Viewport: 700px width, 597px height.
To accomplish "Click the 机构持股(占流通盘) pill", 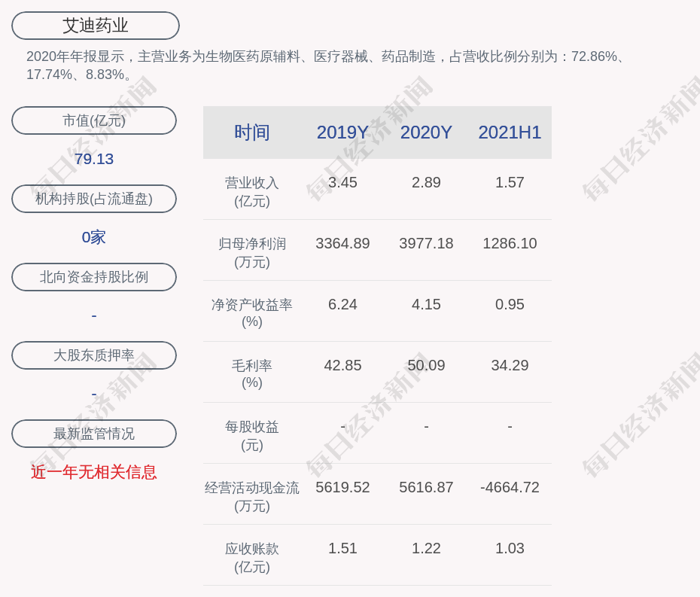I will point(94,199).
